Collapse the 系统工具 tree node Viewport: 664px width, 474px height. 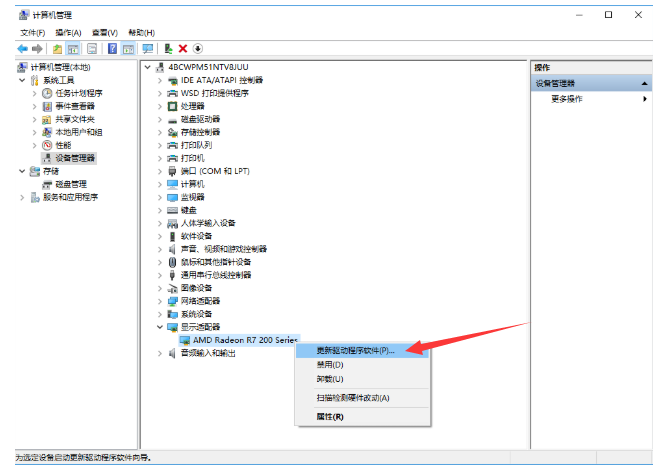(x=22, y=80)
